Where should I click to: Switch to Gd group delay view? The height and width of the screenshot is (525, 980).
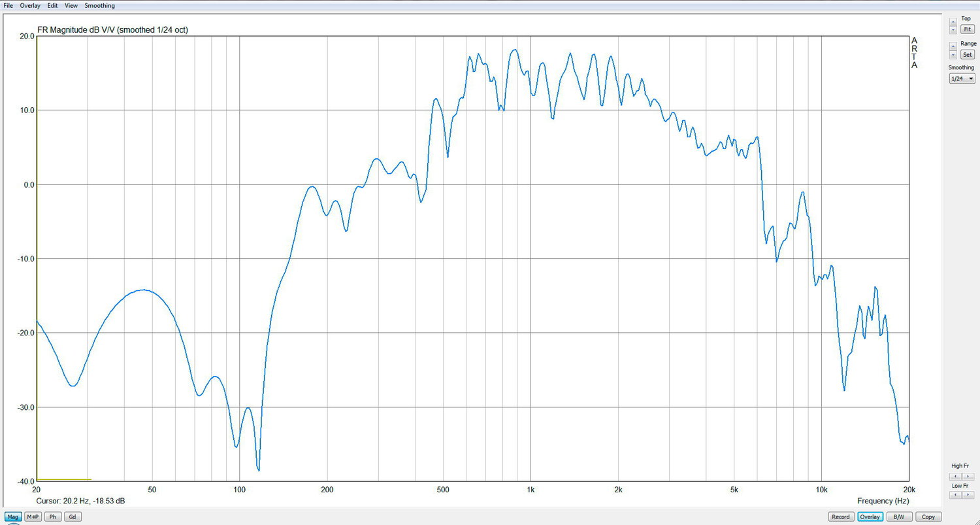(73, 517)
